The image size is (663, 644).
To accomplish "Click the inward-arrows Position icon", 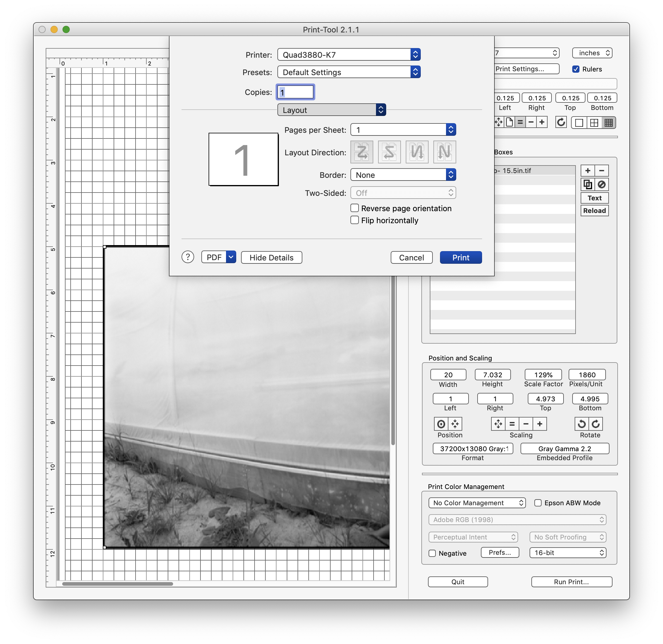I will 455,424.
